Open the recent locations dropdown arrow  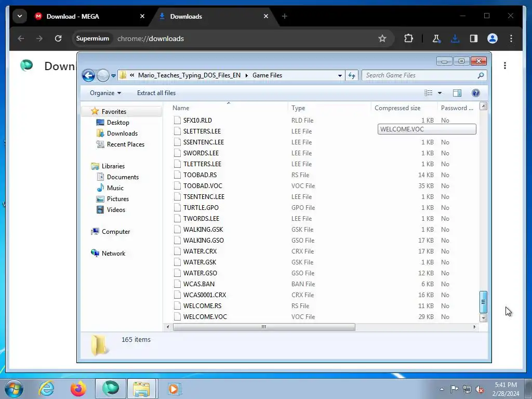point(113,76)
